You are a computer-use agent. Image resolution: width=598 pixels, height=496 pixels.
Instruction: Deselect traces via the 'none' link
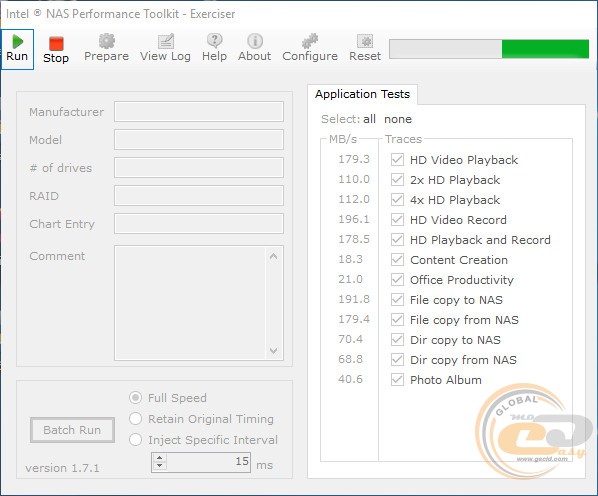398,119
